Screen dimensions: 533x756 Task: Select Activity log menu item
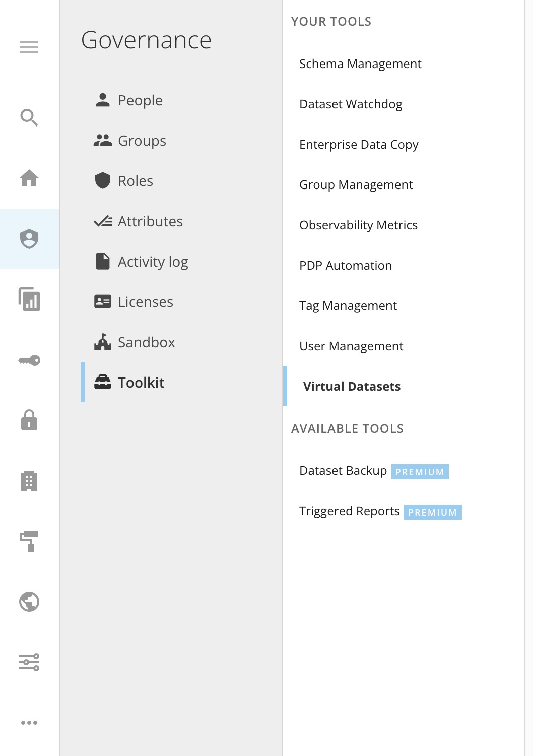152,262
